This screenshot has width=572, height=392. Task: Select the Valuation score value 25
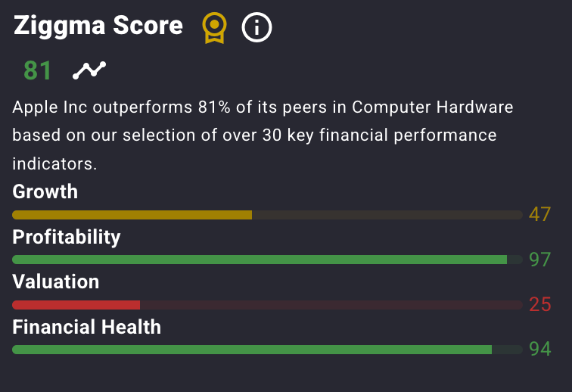pos(540,304)
